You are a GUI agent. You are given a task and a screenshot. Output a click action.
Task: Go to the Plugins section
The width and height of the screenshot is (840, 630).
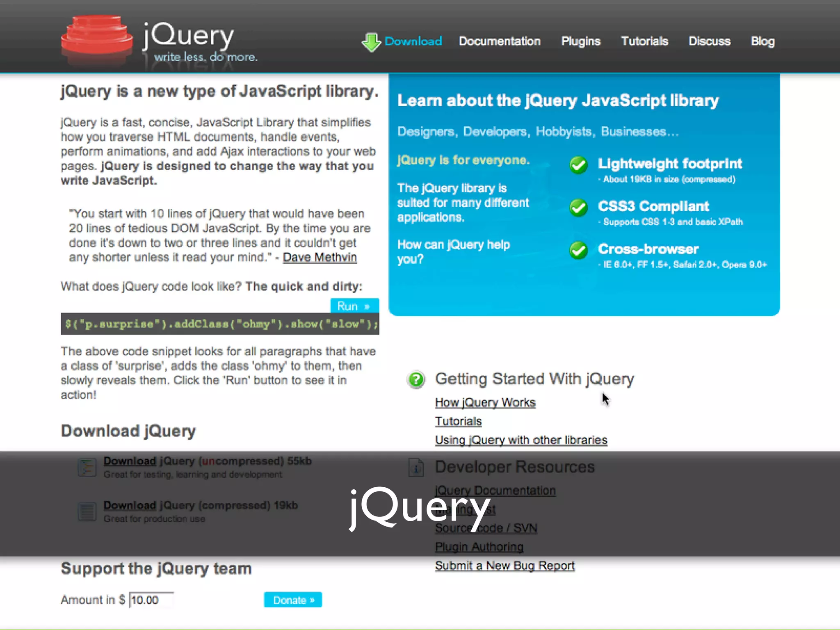point(580,41)
